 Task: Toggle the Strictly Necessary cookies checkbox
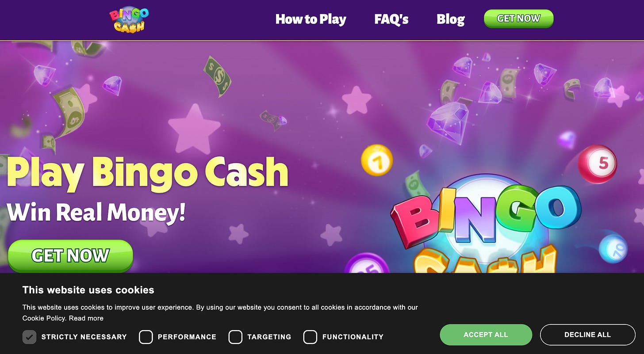tap(29, 337)
